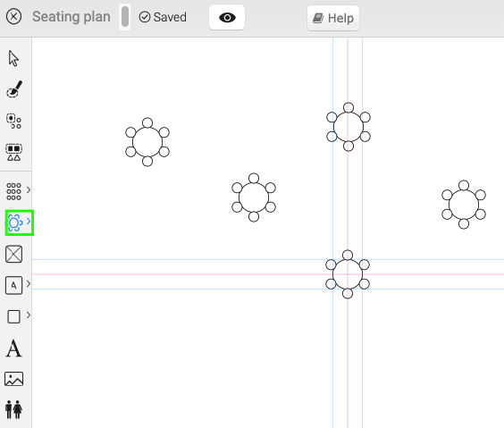
Task: Expand the shape tool options chevron
Action: pos(29,315)
